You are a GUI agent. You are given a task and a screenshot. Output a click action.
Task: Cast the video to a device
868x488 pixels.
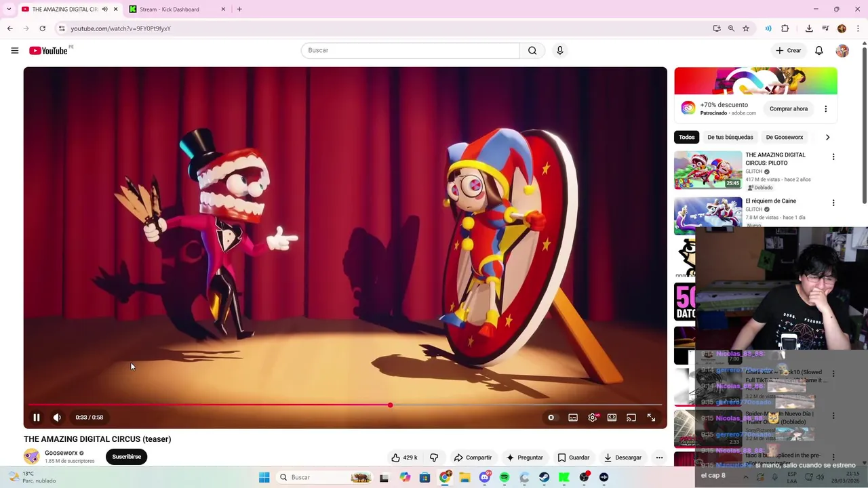coord(631,418)
